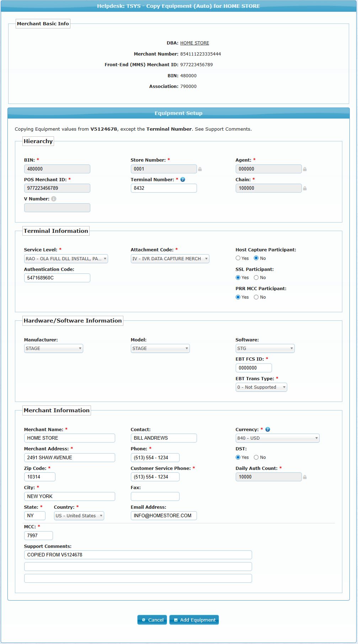The width and height of the screenshot is (358, 644).
Task: Click into the Authentication Code field
Action: 57,278
